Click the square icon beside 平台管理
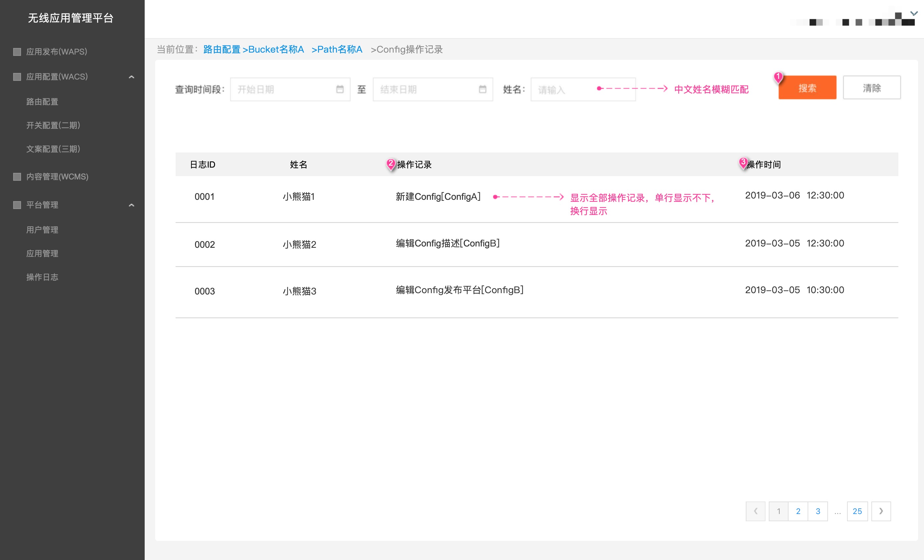 [x=17, y=205]
